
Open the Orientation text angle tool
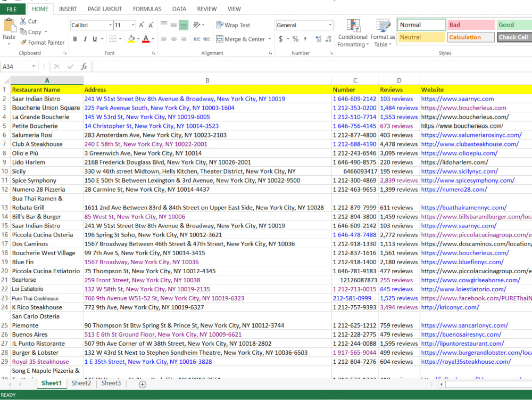pos(197,25)
